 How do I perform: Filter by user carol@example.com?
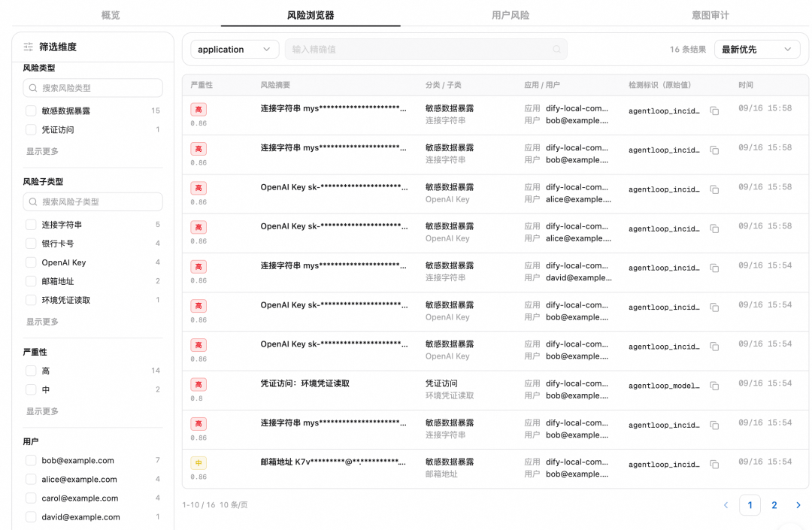(x=31, y=498)
